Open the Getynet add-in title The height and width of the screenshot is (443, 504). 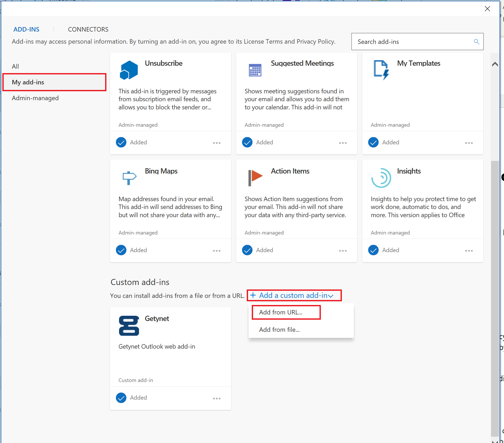click(x=157, y=319)
